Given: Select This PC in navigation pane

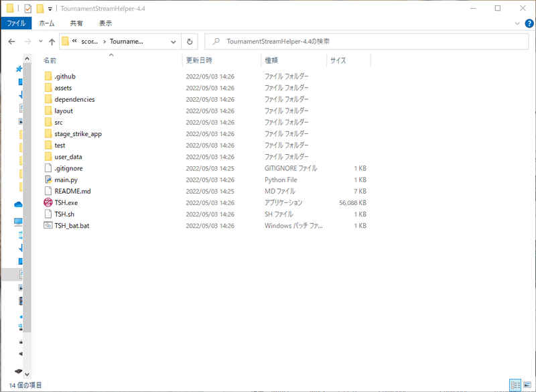Looking at the screenshot, I should click(18, 222).
